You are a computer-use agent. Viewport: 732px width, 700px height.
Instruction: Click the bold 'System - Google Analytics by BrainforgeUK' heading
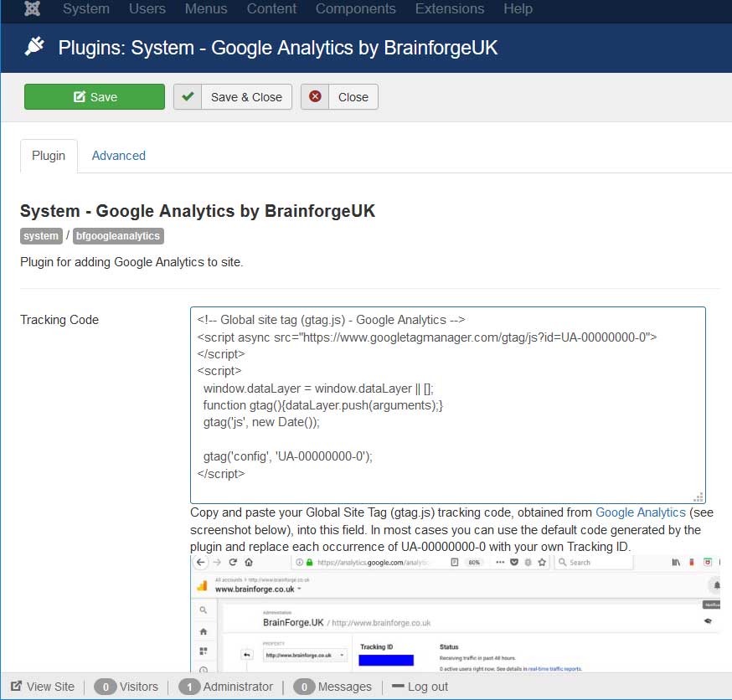tap(198, 211)
